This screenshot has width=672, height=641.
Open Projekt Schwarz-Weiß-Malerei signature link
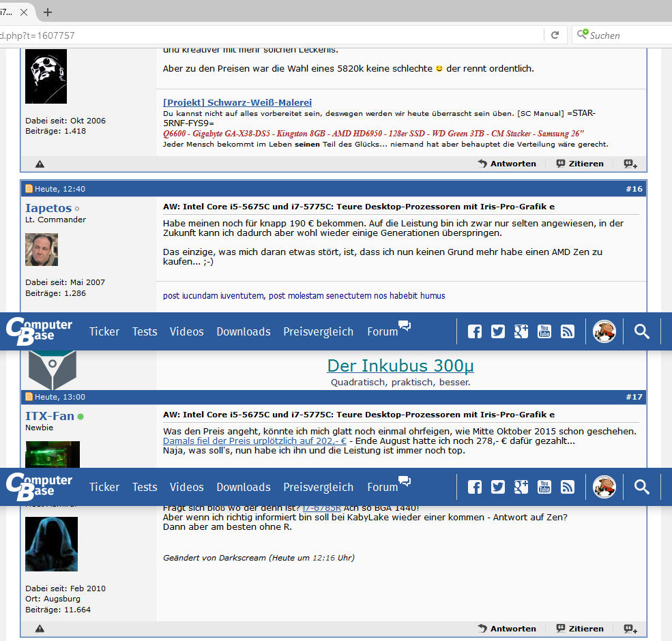[237, 102]
